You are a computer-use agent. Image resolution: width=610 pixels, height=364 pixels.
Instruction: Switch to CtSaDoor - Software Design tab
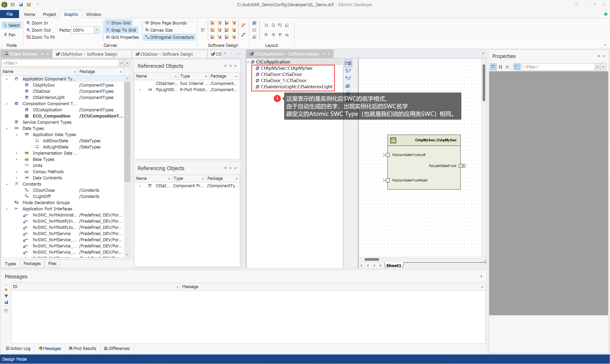[166, 54]
